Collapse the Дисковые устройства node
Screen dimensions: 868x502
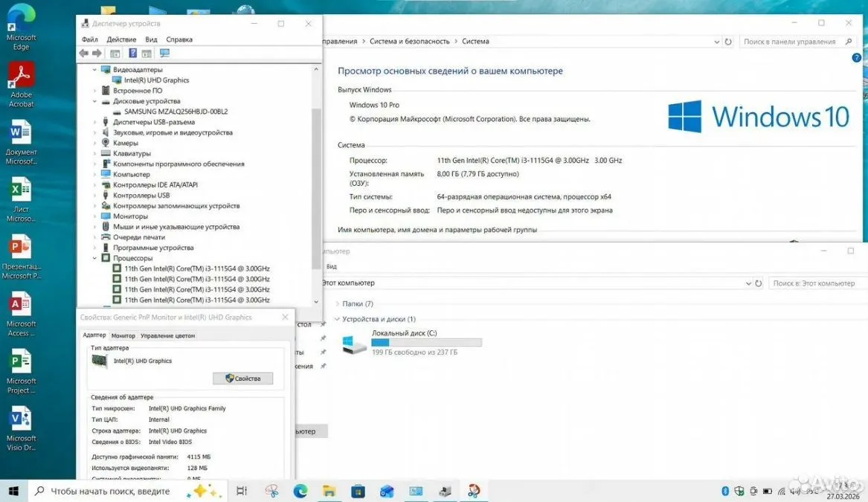coord(94,101)
